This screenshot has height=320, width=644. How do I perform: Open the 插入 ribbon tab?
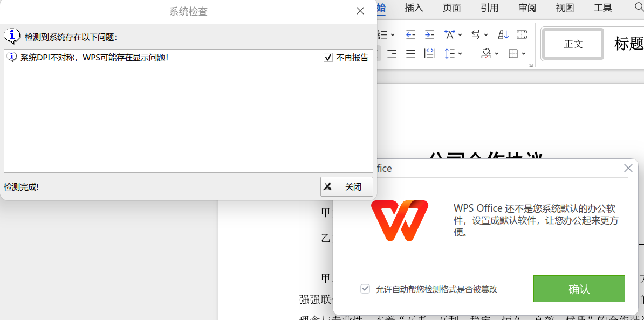[414, 8]
